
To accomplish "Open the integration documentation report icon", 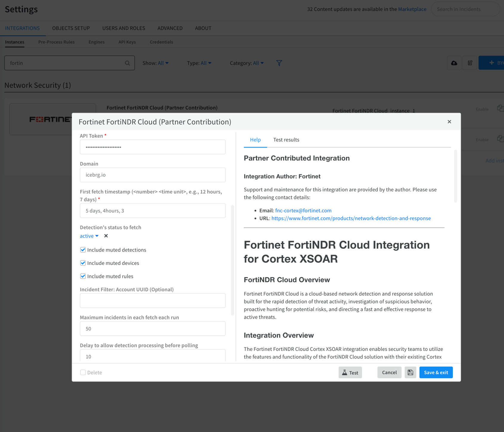I will pos(470,63).
